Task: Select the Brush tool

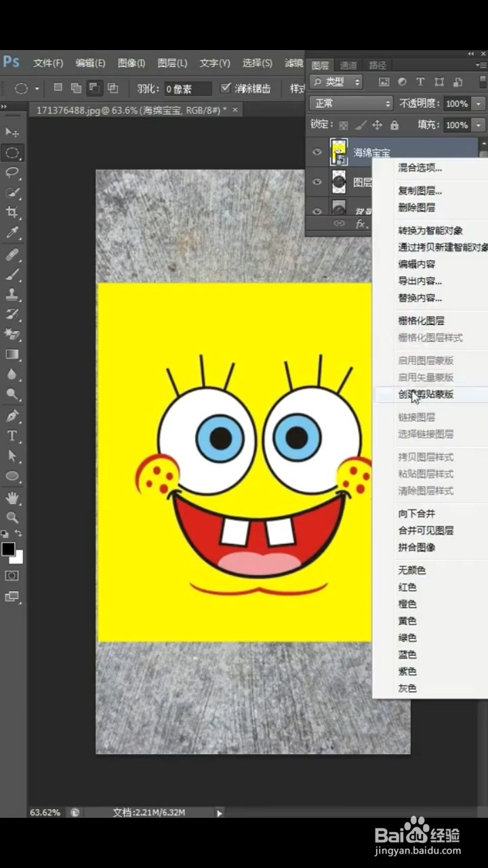Action: click(12, 275)
